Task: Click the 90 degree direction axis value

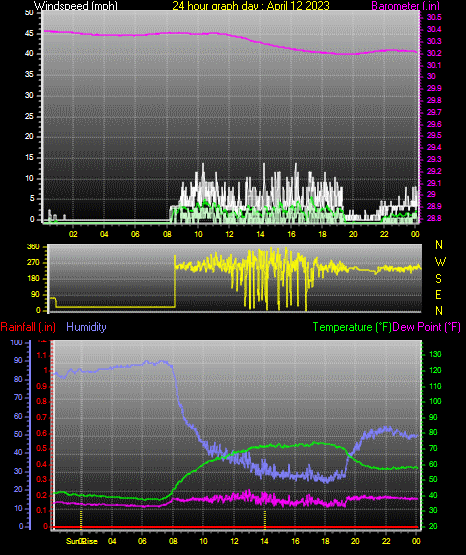Action: (x=35, y=294)
